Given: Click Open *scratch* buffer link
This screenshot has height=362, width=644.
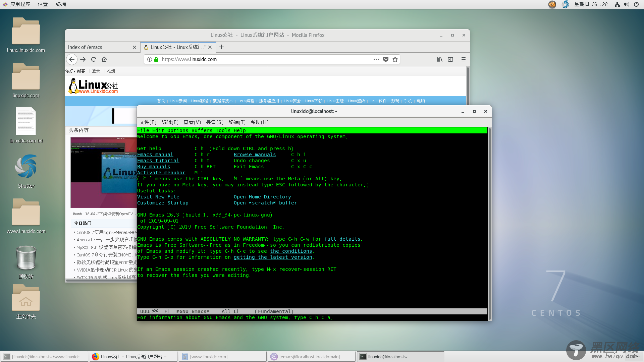Looking at the screenshot, I should point(265,203).
